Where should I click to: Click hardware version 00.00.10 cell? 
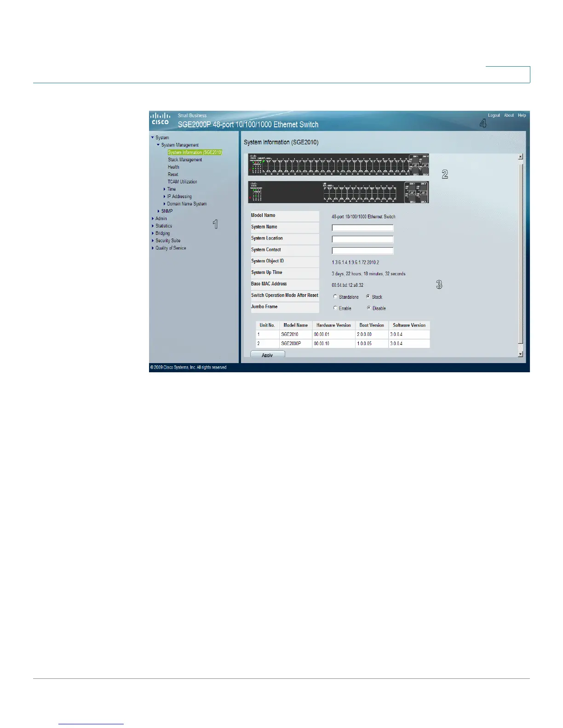(x=333, y=343)
